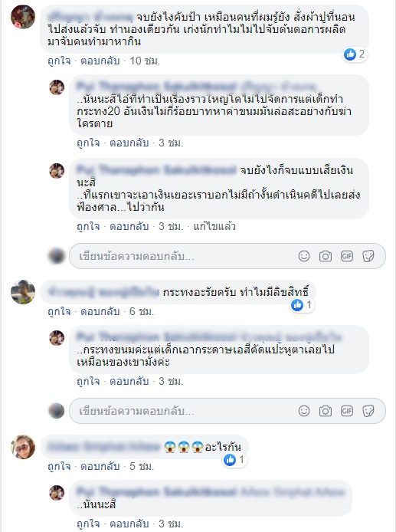Open profile picture of อะไรกัน commenter
The width and height of the screenshot is (396, 532).
click(x=23, y=447)
